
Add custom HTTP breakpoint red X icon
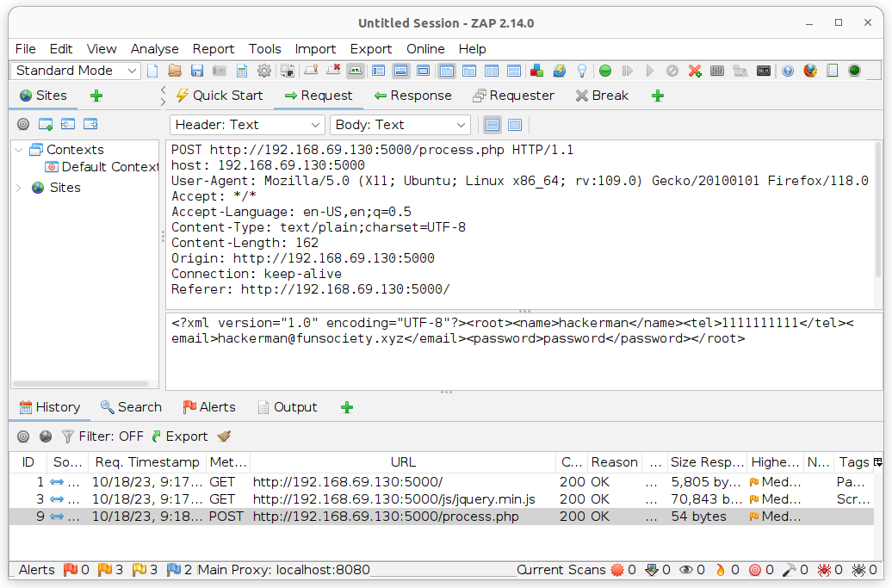coord(695,71)
